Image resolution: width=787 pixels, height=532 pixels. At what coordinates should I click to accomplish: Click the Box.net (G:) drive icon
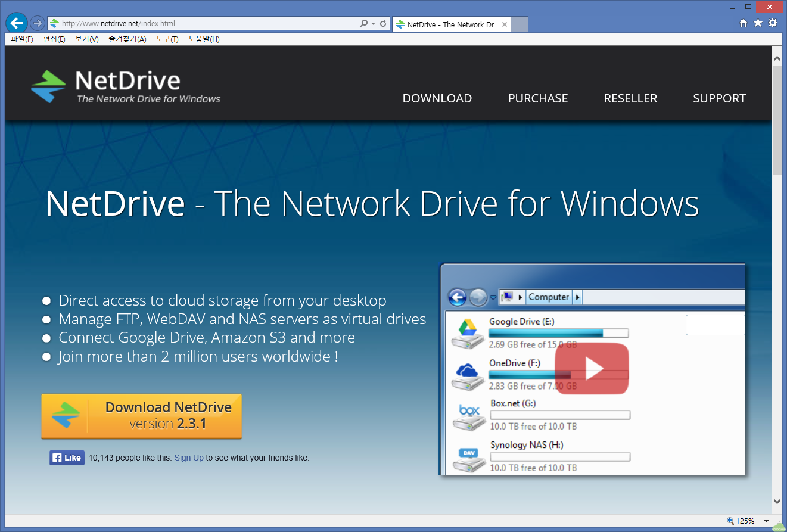tap(469, 416)
